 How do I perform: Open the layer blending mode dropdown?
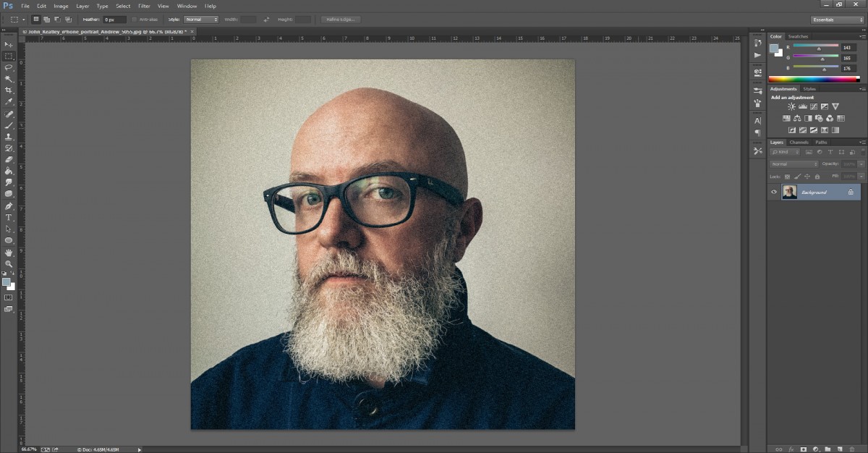click(x=792, y=164)
